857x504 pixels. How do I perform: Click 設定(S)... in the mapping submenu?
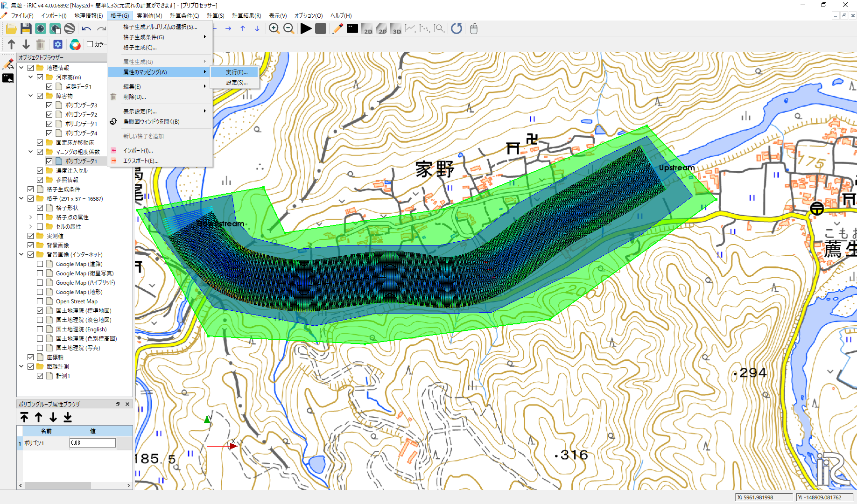coord(235,83)
